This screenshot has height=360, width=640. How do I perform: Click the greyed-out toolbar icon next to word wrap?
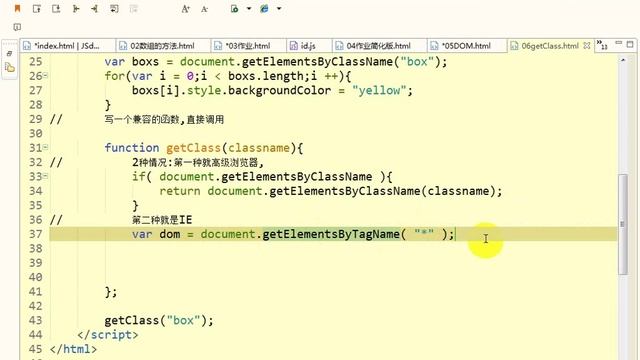[x=133, y=9]
